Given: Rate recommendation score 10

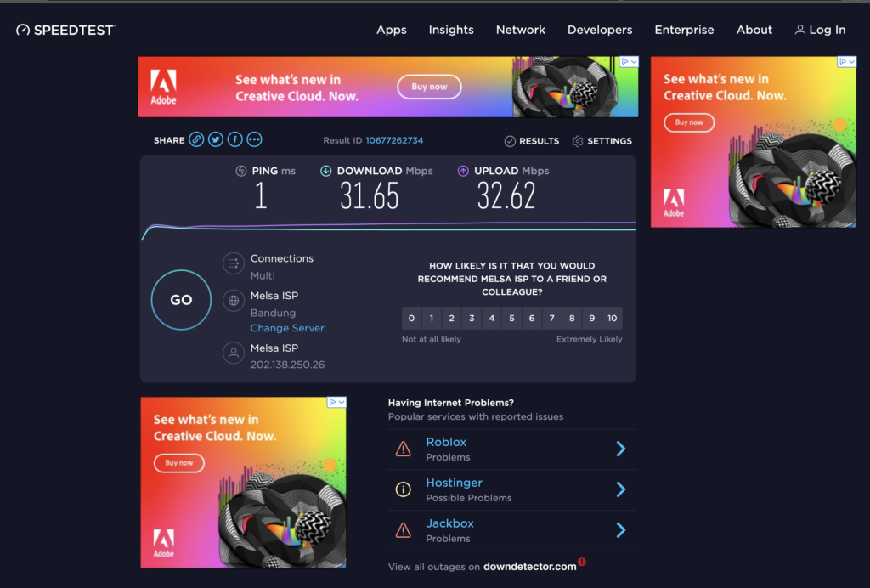Looking at the screenshot, I should point(612,318).
